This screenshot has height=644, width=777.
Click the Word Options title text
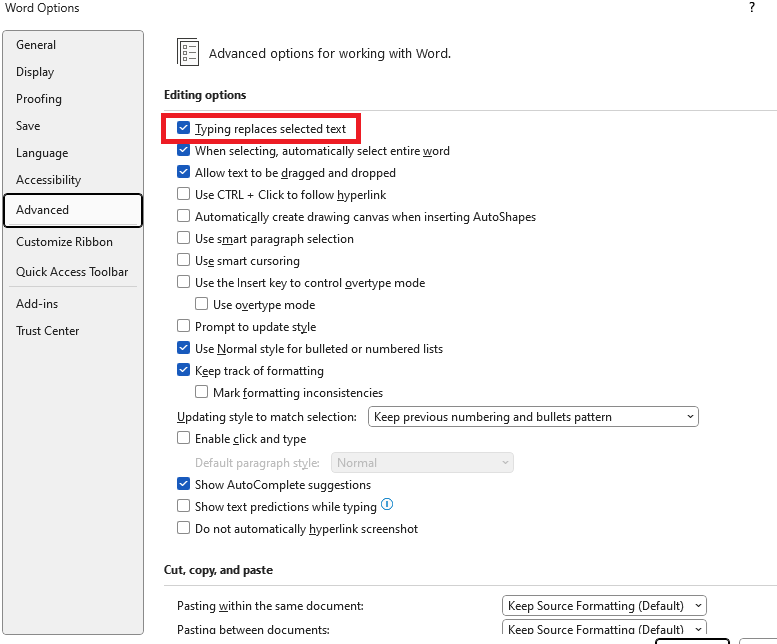pos(42,8)
